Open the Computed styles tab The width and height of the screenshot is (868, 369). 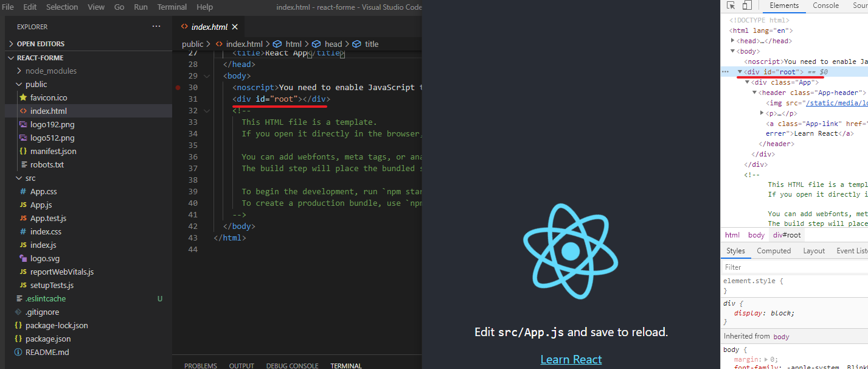coord(774,251)
